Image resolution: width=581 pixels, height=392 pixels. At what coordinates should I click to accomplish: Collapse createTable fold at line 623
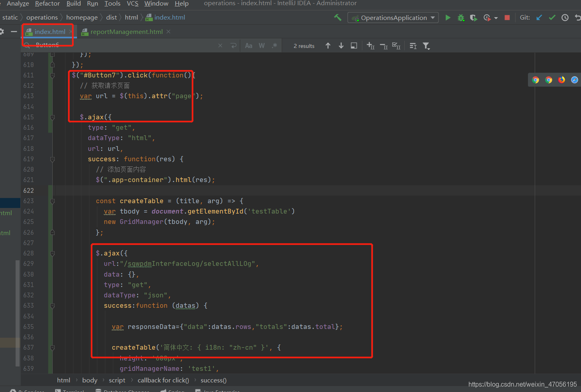point(52,201)
